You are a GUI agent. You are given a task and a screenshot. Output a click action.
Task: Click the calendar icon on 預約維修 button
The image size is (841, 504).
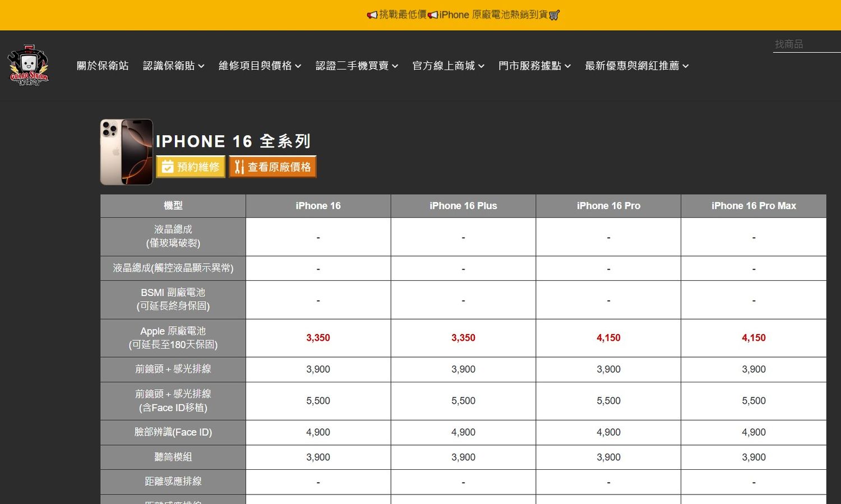click(167, 167)
